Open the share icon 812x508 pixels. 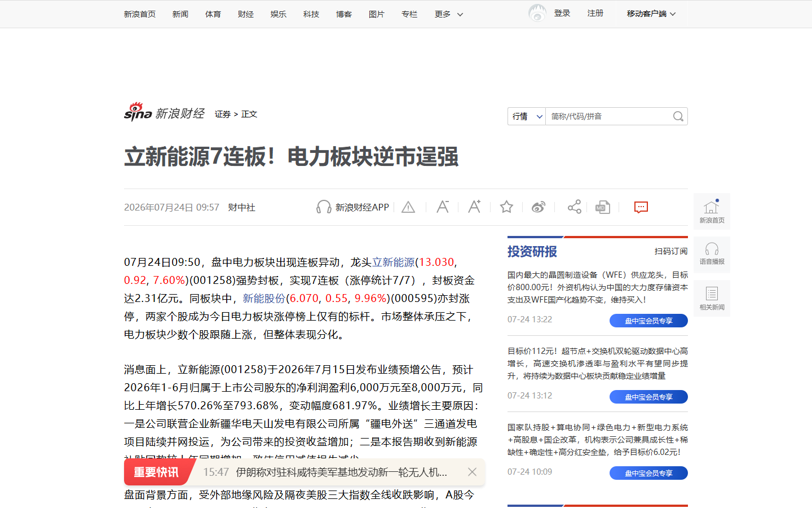pos(575,207)
